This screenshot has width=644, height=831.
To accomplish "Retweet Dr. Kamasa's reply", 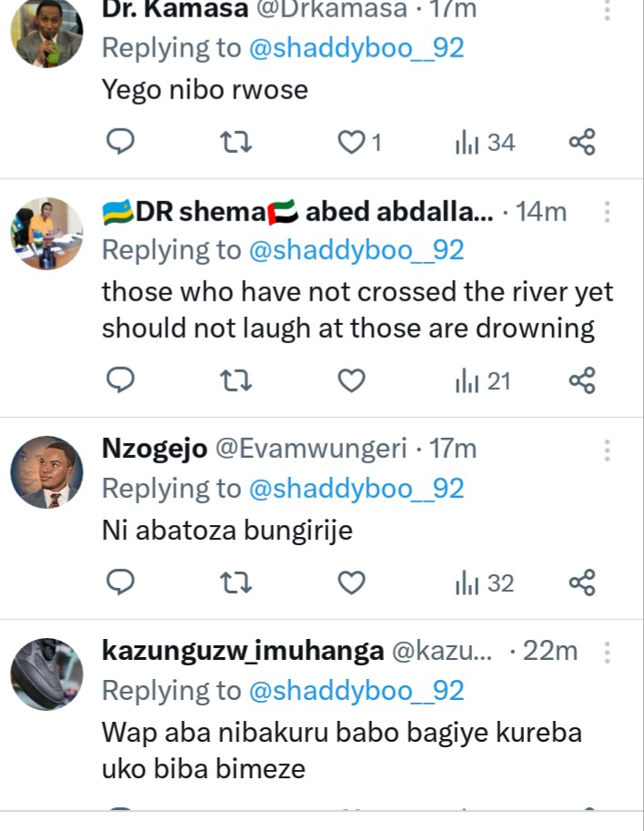I will 236,142.
